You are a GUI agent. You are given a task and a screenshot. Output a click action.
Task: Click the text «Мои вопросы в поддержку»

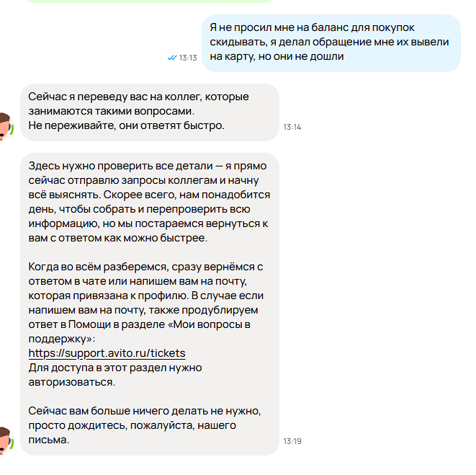139,332
